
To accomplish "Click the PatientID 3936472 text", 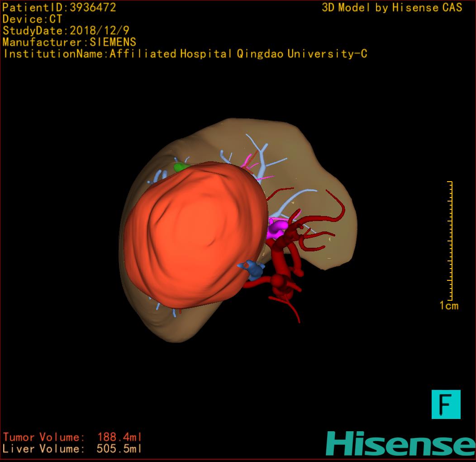I will point(59,7).
